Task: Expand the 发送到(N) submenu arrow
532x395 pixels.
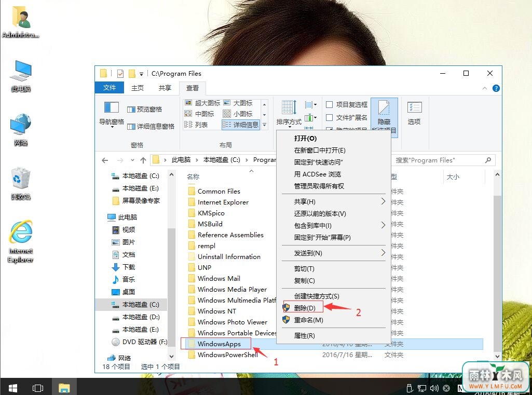Action: (383, 252)
